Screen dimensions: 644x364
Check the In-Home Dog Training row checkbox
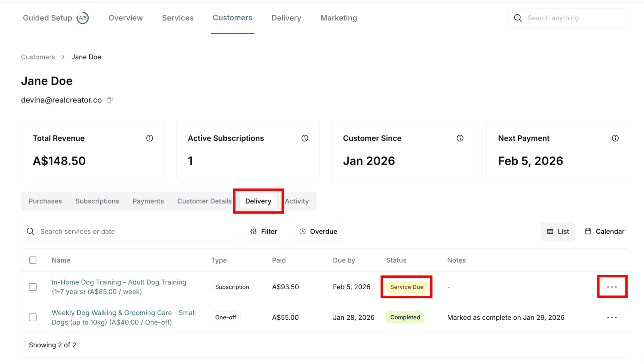(x=33, y=287)
